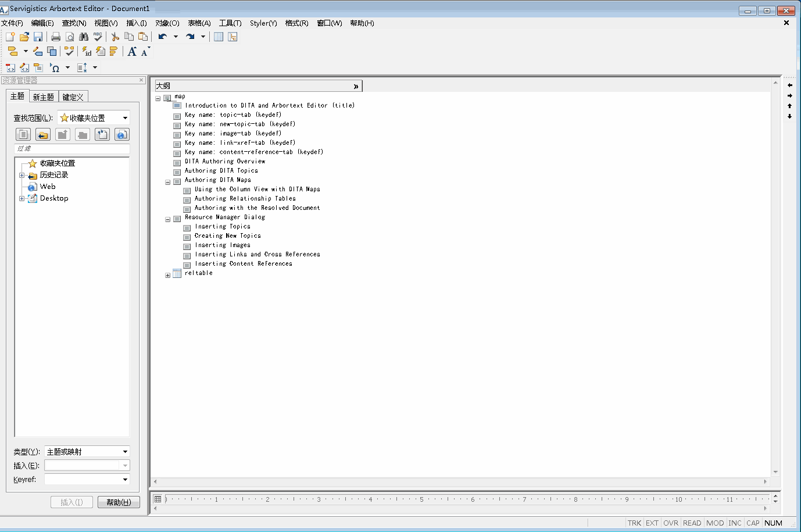Decrease font size with small A icon

point(145,52)
